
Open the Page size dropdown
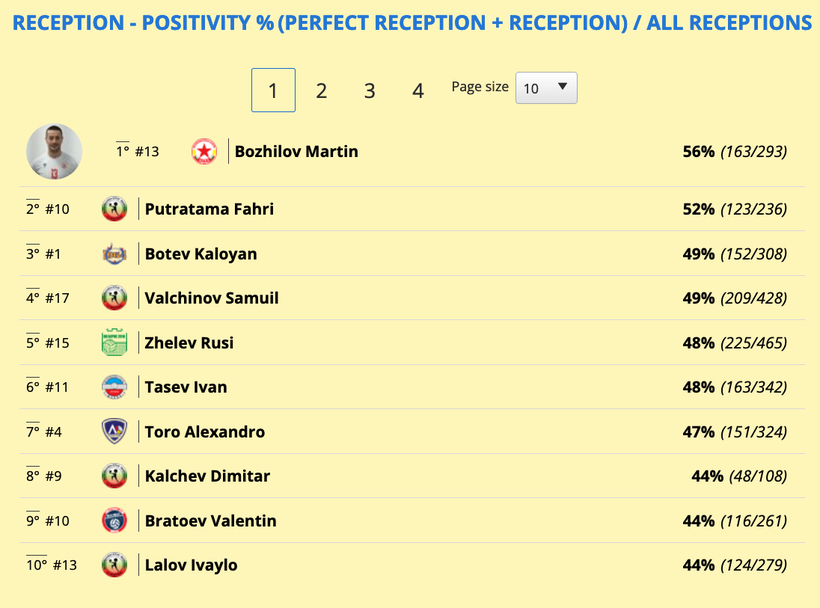click(546, 88)
